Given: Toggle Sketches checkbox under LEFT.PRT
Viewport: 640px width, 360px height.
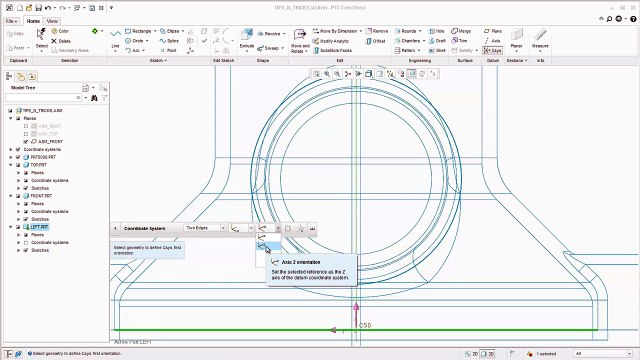Looking at the screenshot, I should [26, 250].
